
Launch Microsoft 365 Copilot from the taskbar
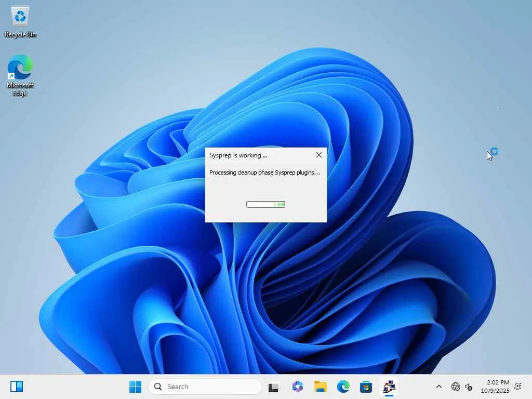tap(298, 387)
